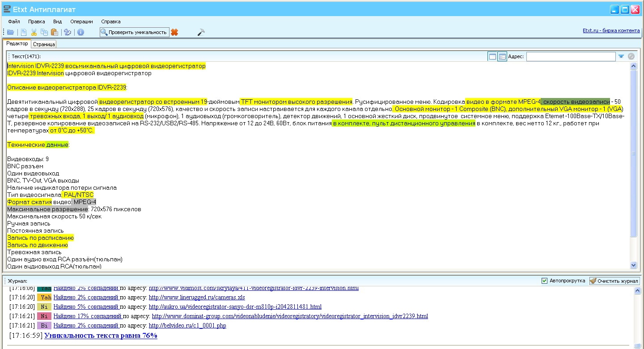Click the line Ручная запись
This screenshot has width=644, height=349.
pos(29,224)
